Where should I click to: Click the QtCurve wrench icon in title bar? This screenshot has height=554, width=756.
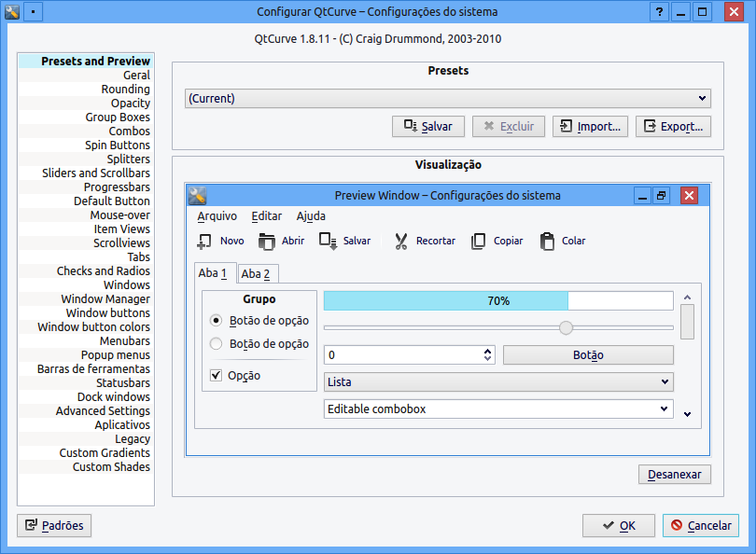(x=12, y=11)
